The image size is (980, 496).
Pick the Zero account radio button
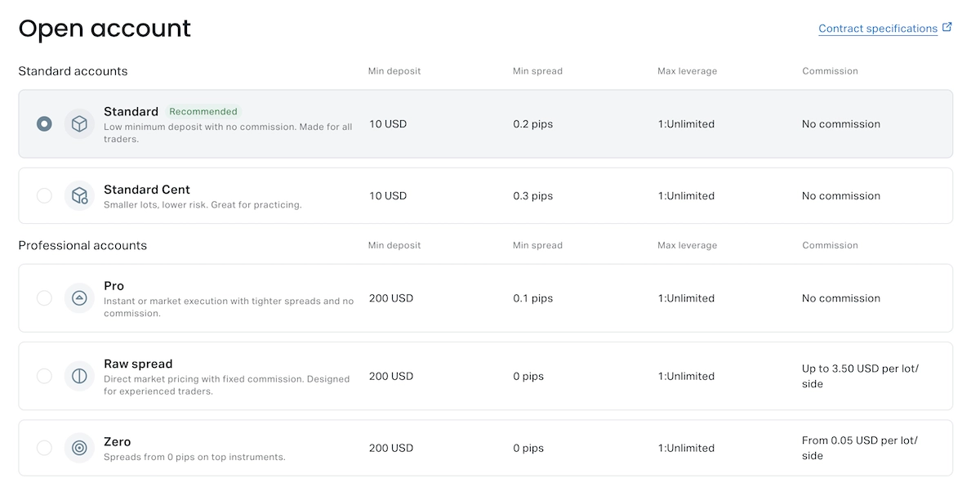tap(44, 448)
